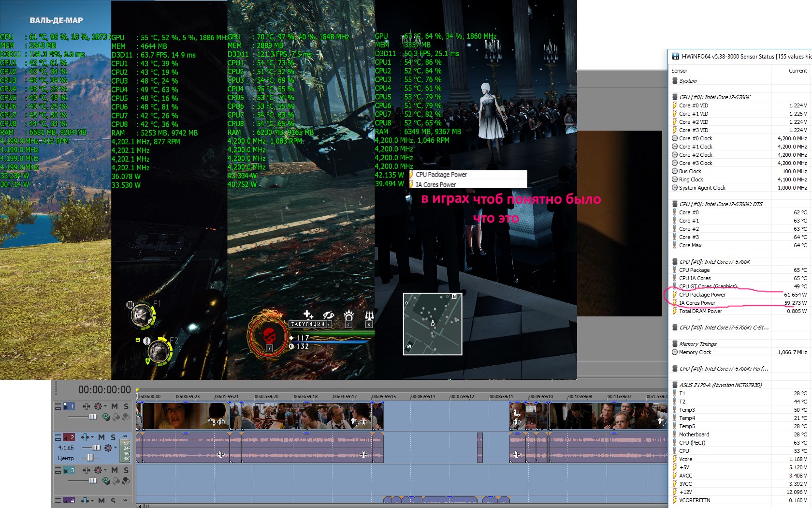Make video track 3 a compositing parent
Image resolution: width=812 pixels, height=508 pixels.
click(116, 480)
